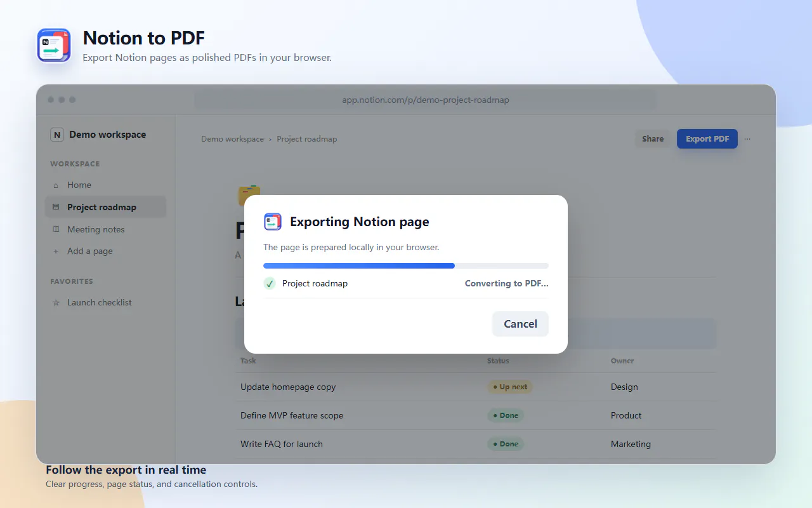The height and width of the screenshot is (508, 812).
Task: Click the Product owner cell
Action: click(626, 415)
